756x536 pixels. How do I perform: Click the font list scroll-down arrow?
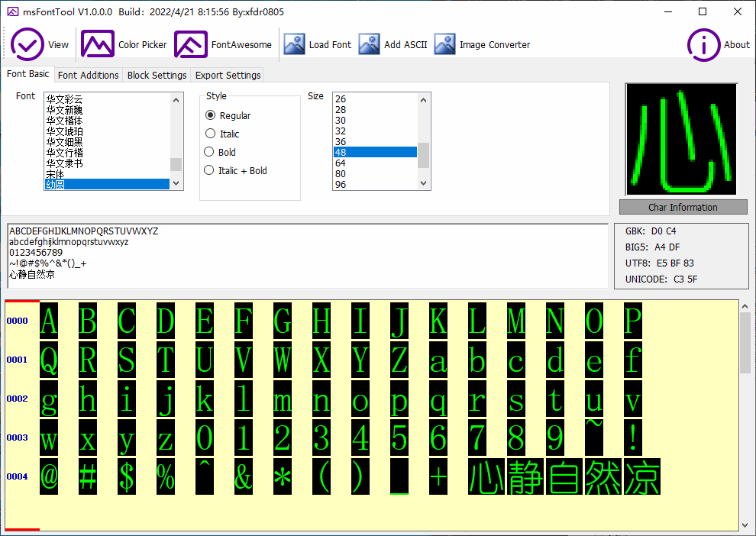tap(176, 183)
